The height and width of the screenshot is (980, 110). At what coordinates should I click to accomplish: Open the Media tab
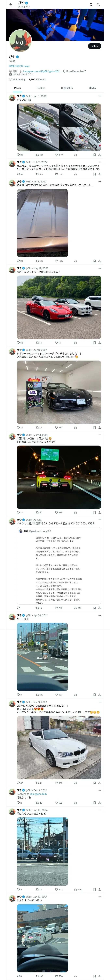(92, 88)
